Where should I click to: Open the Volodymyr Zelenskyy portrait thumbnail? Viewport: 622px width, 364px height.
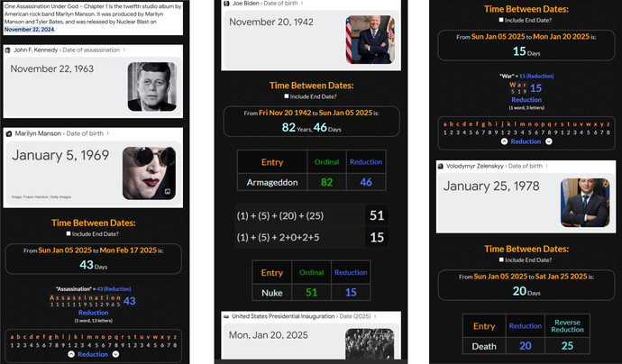tap(585, 203)
